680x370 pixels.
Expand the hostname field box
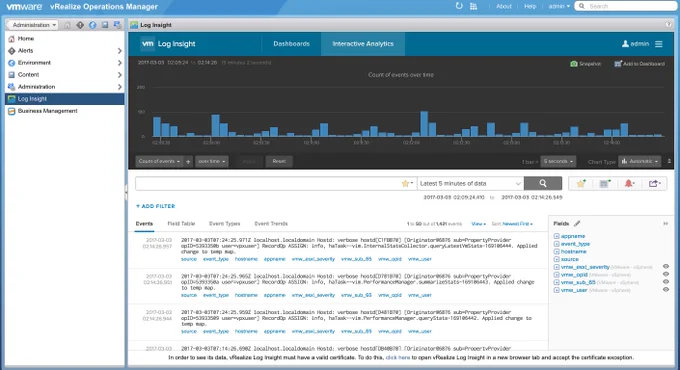click(556, 252)
